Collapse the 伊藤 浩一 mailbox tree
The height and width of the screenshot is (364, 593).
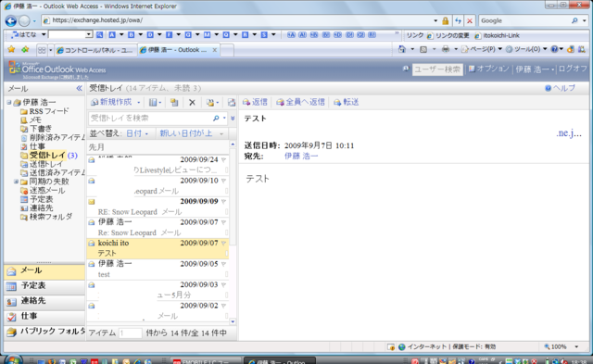click(8, 102)
